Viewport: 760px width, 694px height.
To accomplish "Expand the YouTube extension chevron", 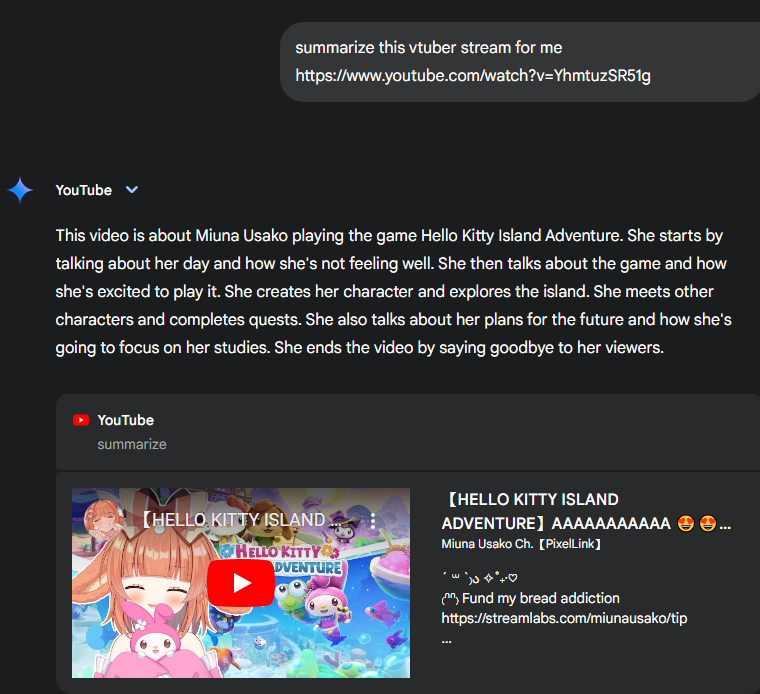I will coord(132,189).
